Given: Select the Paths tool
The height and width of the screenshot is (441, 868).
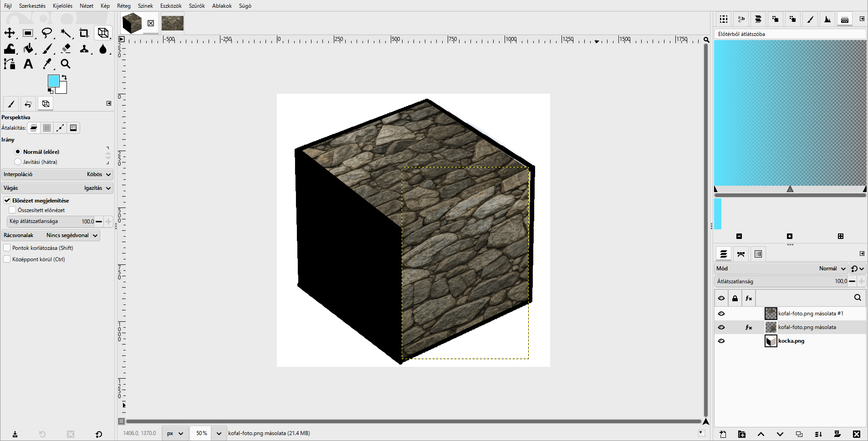Looking at the screenshot, I should tap(10, 64).
